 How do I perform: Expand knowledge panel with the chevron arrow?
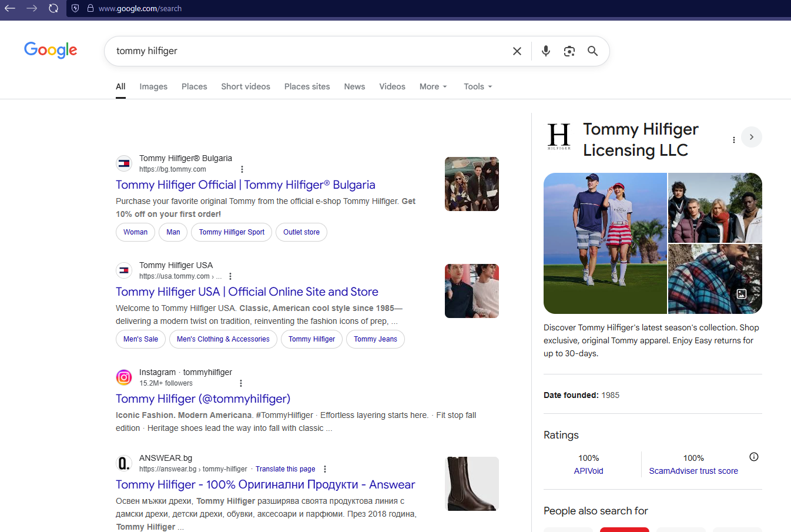[x=751, y=137]
